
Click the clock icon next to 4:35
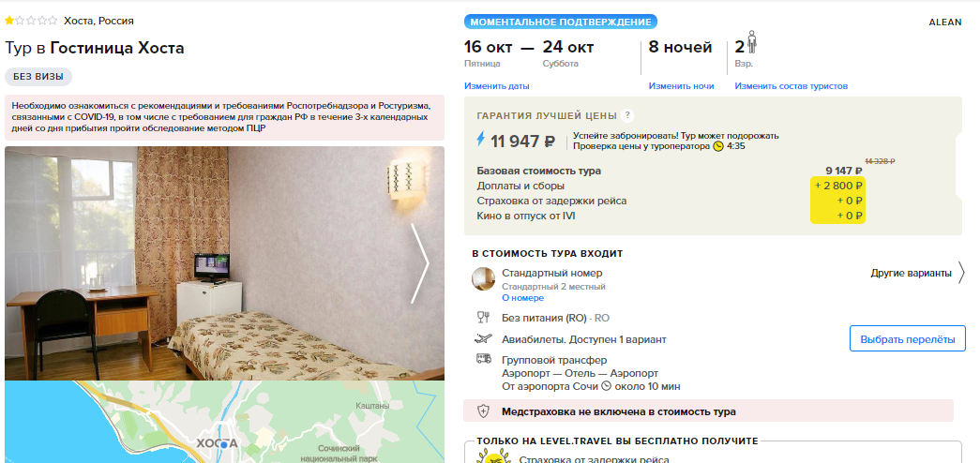coord(718,146)
